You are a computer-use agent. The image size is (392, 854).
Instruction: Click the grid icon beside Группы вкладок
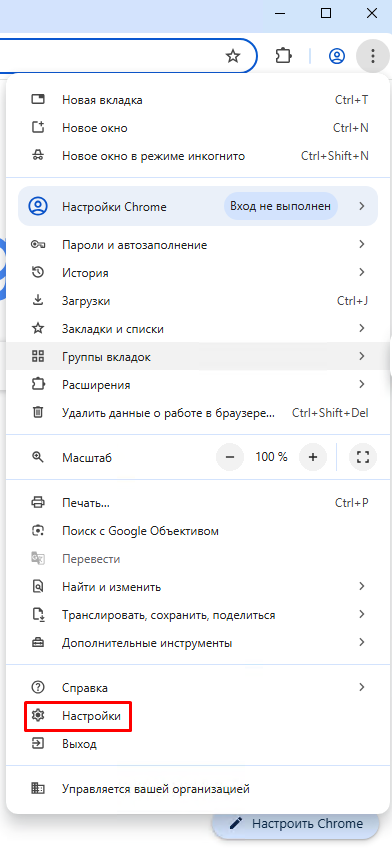point(38,357)
